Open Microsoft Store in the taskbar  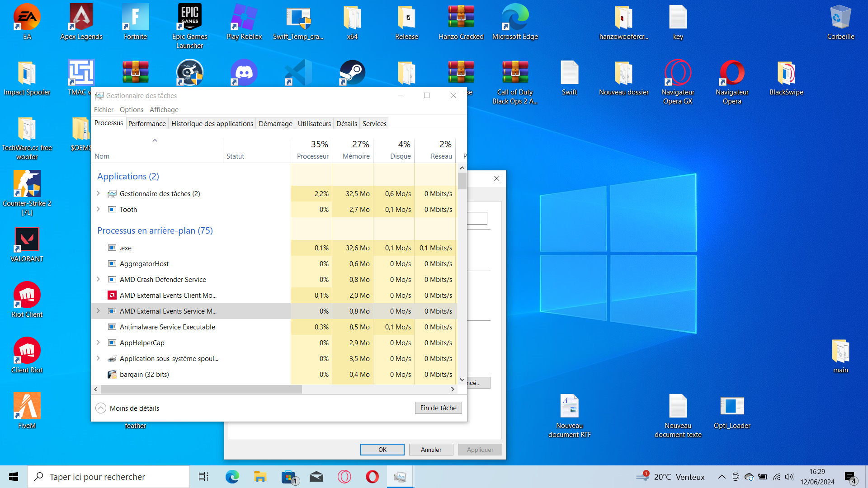click(x=288, y=477)
